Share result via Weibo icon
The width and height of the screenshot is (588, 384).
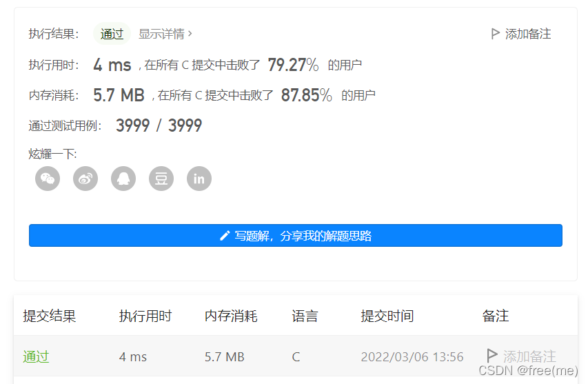(x=85, y=179)
